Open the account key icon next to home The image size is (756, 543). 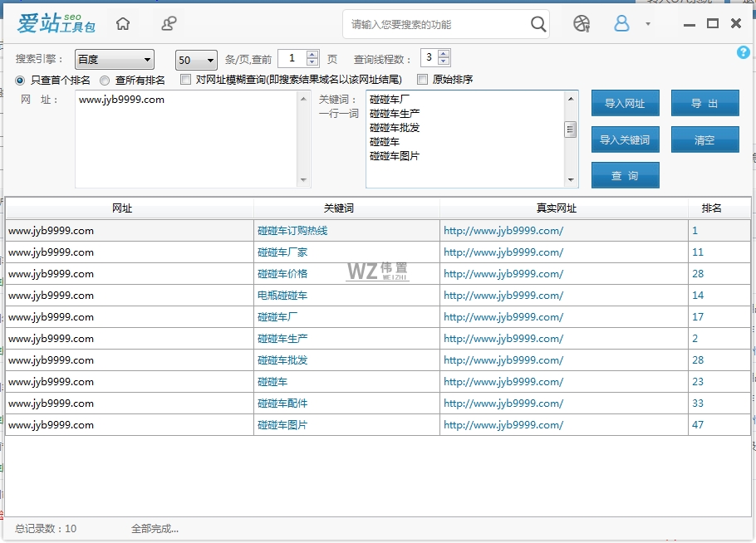[169, 23]
